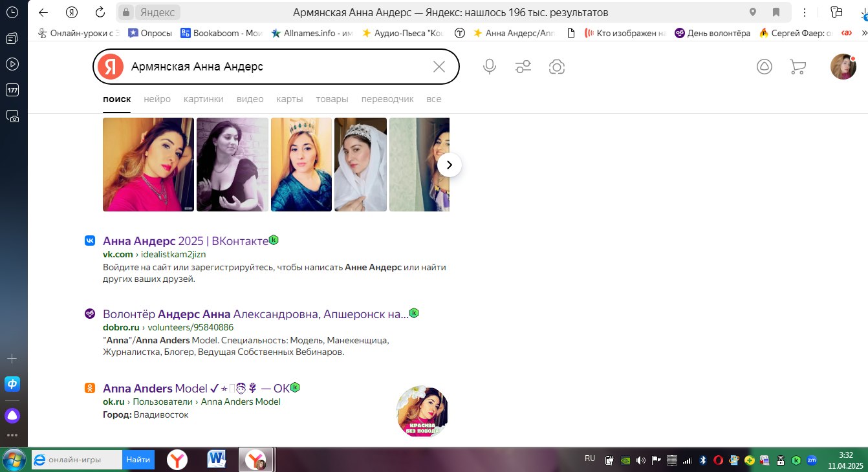The image size is (868, 472).
Task: Open the round OK profile thumbnail
Action: click(x=422, y=412)
